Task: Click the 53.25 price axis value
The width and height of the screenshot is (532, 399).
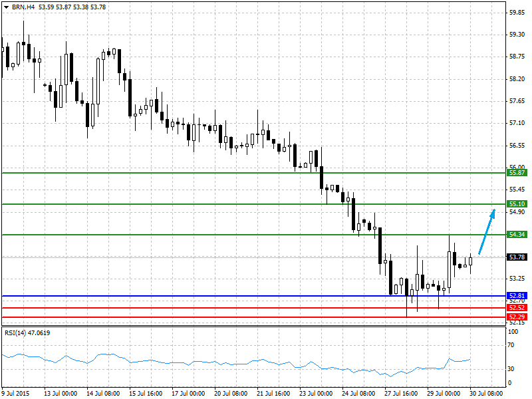Action: coord(517,279)
